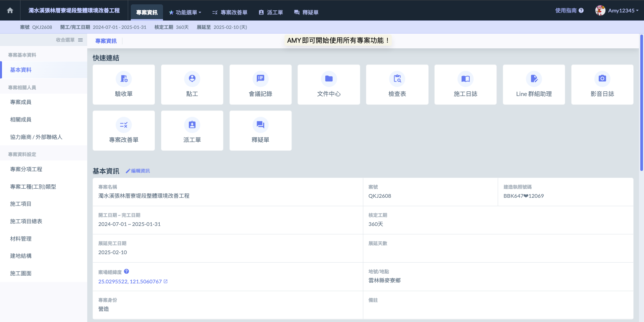Click the home icon in top bar

(x=10, y=10)
